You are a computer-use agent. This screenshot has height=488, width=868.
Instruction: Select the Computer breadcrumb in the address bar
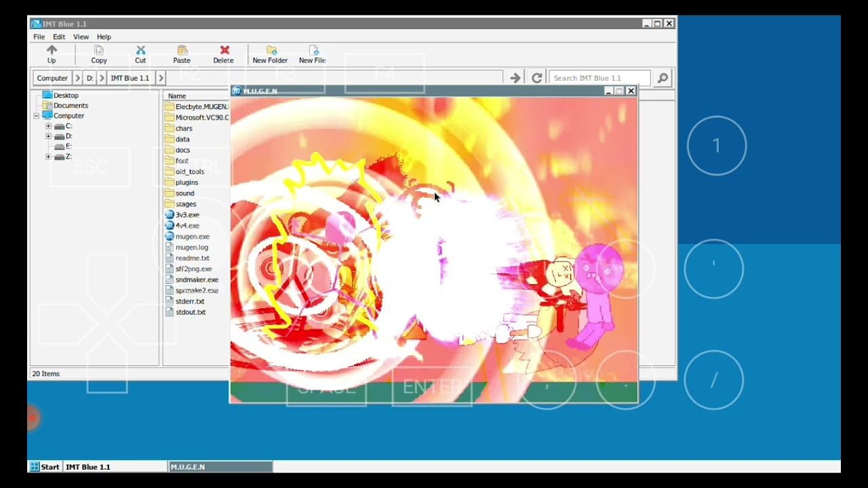coord(52,78)
